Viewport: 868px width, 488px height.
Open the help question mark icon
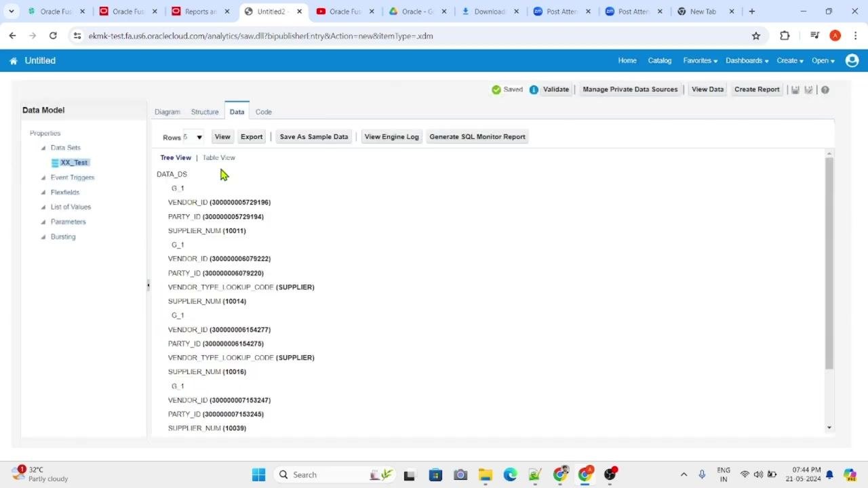(825, 89)
